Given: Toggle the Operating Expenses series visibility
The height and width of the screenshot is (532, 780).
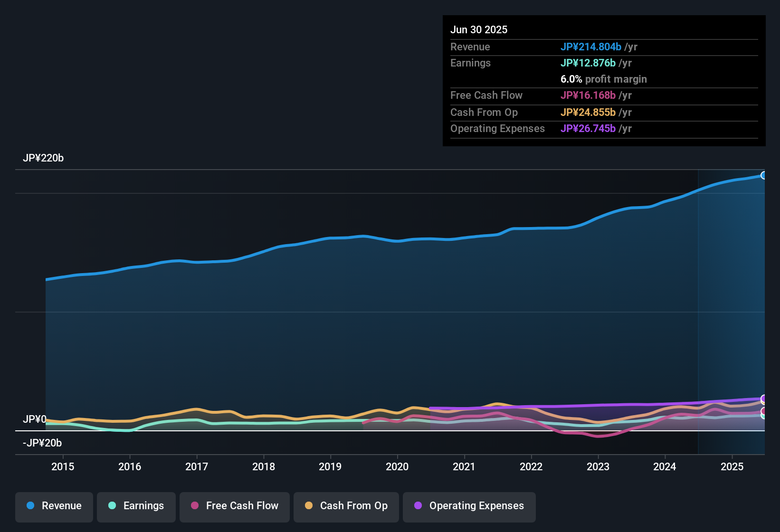Looking at the screenshot, I should (469, 506).
